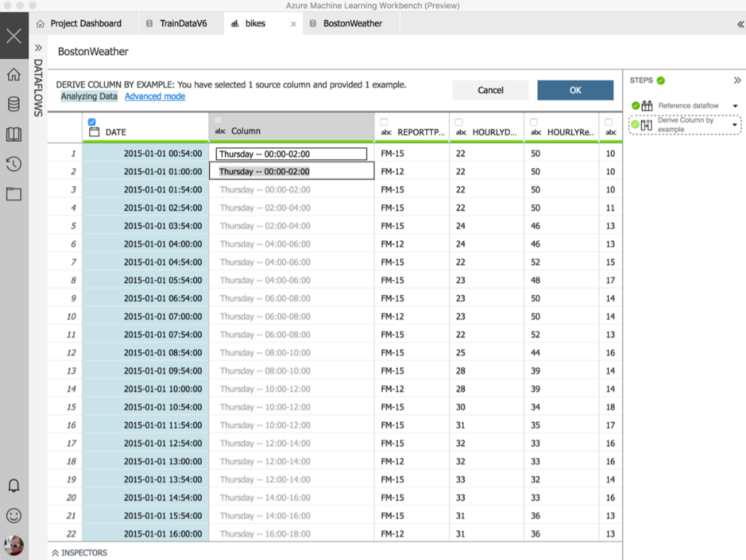Open the Notebooks book icon

click(13, 135)
